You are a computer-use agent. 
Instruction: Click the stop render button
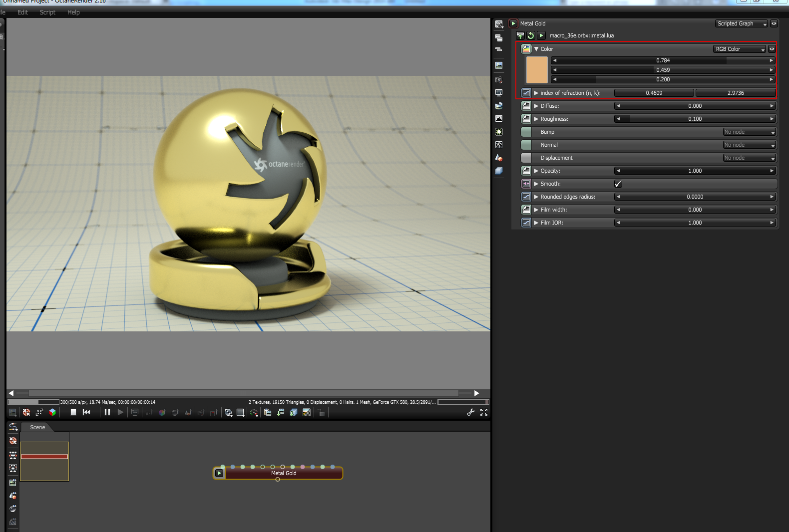coord(73,412)
